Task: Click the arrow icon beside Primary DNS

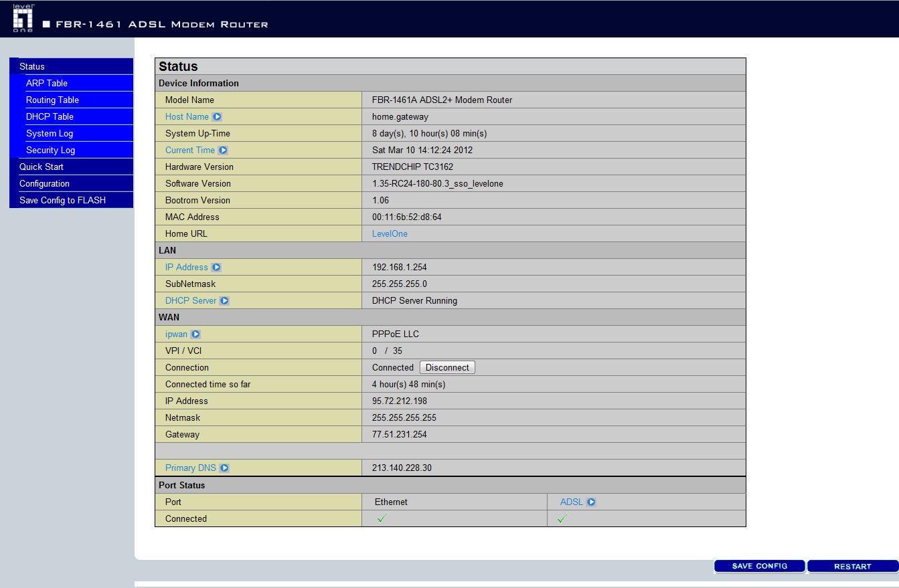Action: tap(224, 468)
